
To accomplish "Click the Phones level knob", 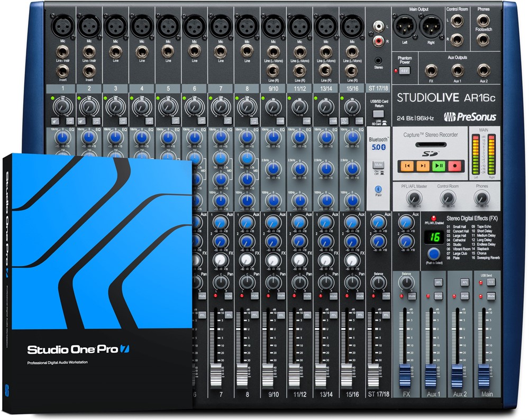I will pyautogui.click(x=481, y=198).
